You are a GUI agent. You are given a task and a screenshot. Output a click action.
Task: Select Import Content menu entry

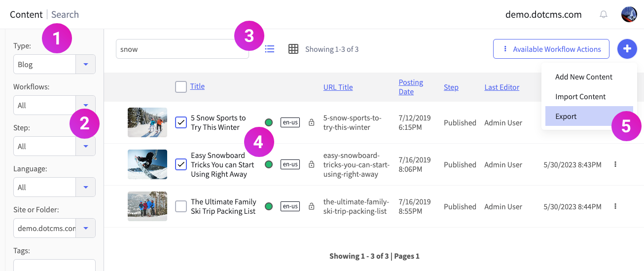pos(580,97)
